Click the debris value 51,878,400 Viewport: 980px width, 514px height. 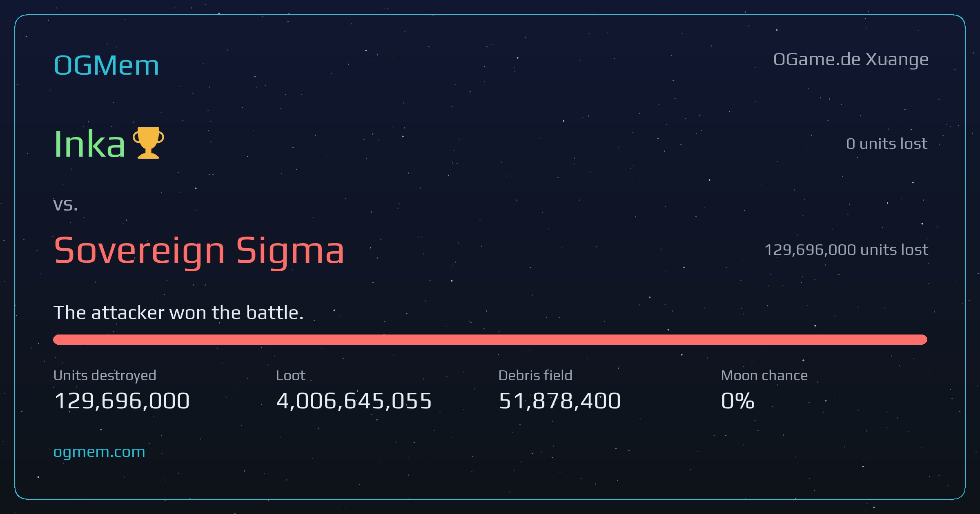click(560, 401)
